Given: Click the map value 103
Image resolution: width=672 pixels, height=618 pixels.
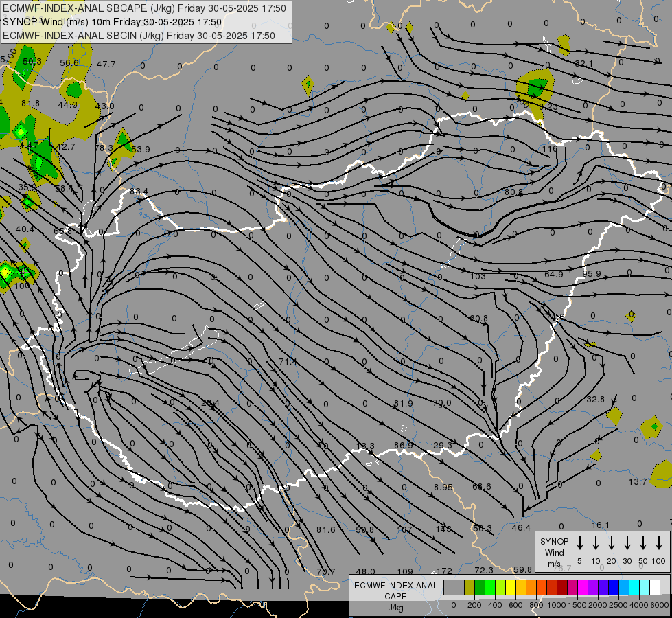Looking at the screenshot, I should 478,276.
